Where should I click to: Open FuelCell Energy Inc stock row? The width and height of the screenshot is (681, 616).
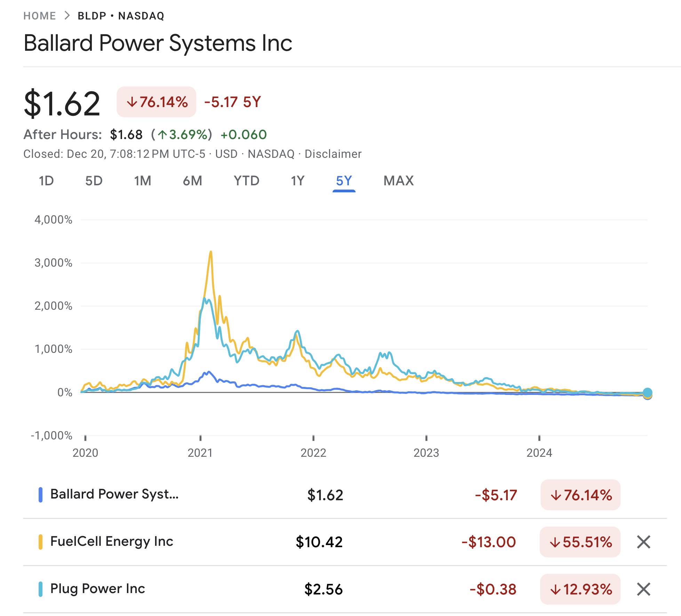[112, 542]
